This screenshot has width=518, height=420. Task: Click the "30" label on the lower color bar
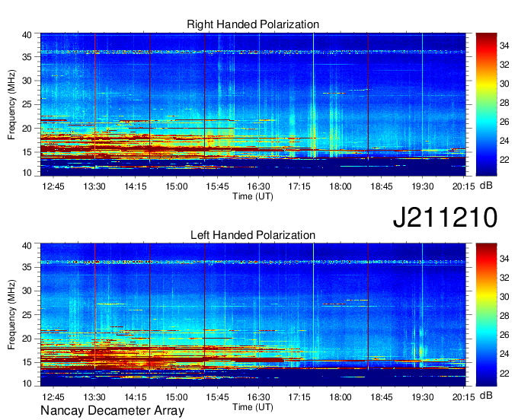click(x=504, y=297)
